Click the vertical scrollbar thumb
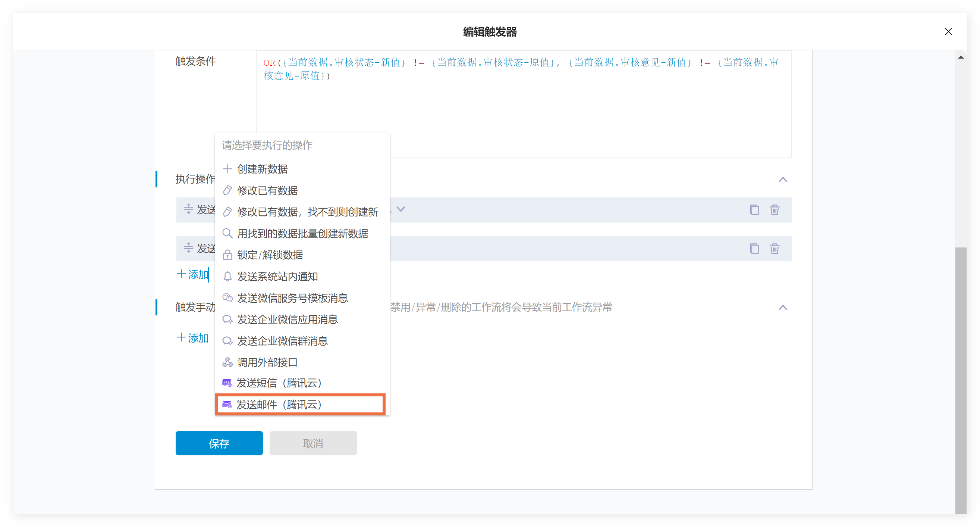 pyautogui.click(x=960, y=381)
